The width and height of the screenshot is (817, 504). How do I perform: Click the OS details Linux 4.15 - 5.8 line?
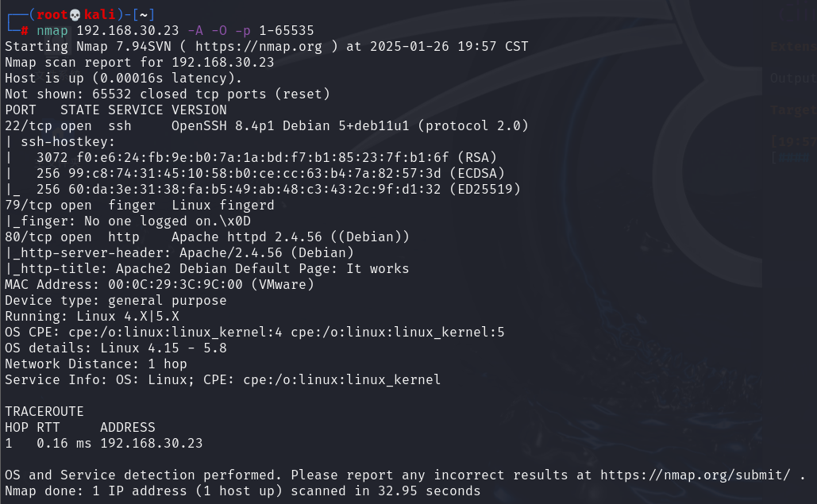pos(116,348)
